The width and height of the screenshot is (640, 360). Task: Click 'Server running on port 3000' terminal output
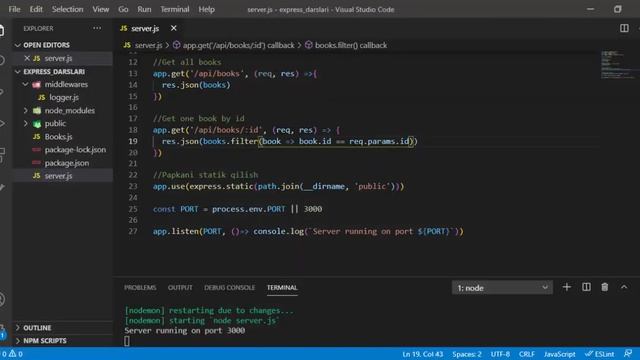coord(184,331)
